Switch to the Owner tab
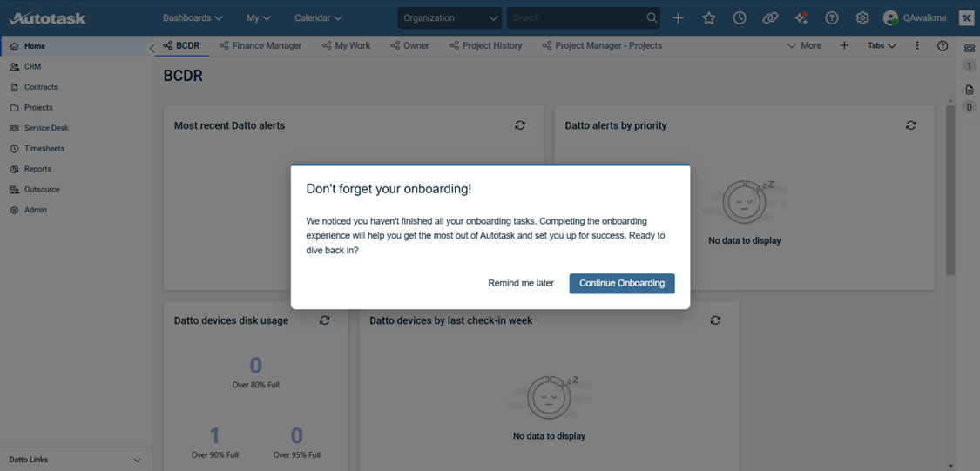Screen dimensions: 980x471 [409, 45]
